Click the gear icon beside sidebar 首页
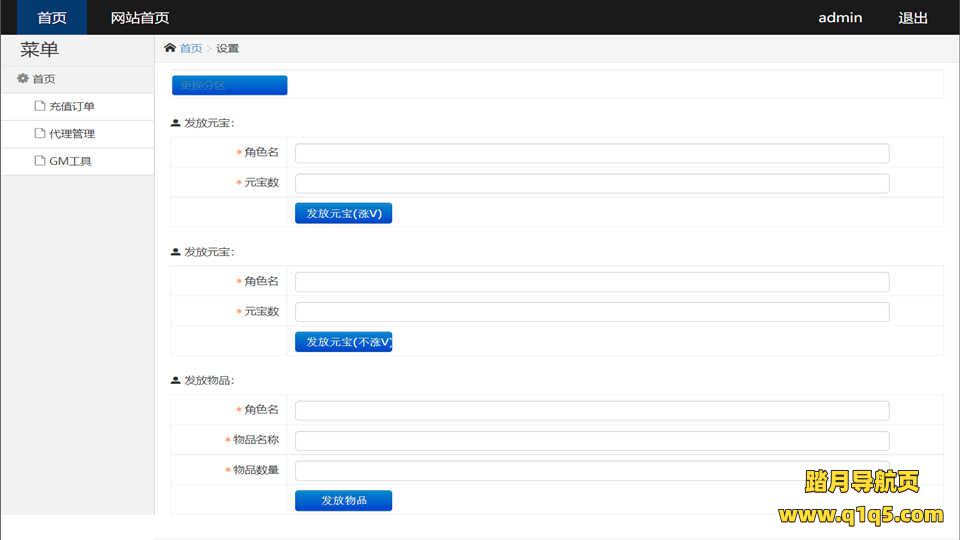Viewport: 960px width, 540px height. [x=23, y=79]
